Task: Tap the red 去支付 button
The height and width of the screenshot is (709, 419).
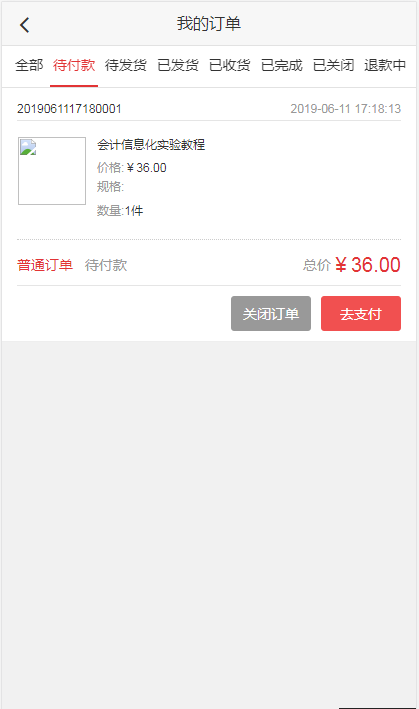Action: point(361,313)
